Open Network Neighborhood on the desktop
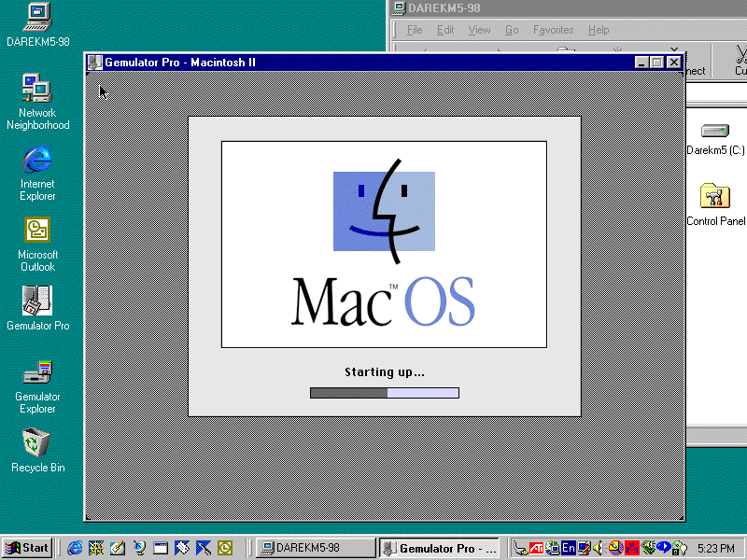This screenshot has width=747, height=560. point(37,89)
